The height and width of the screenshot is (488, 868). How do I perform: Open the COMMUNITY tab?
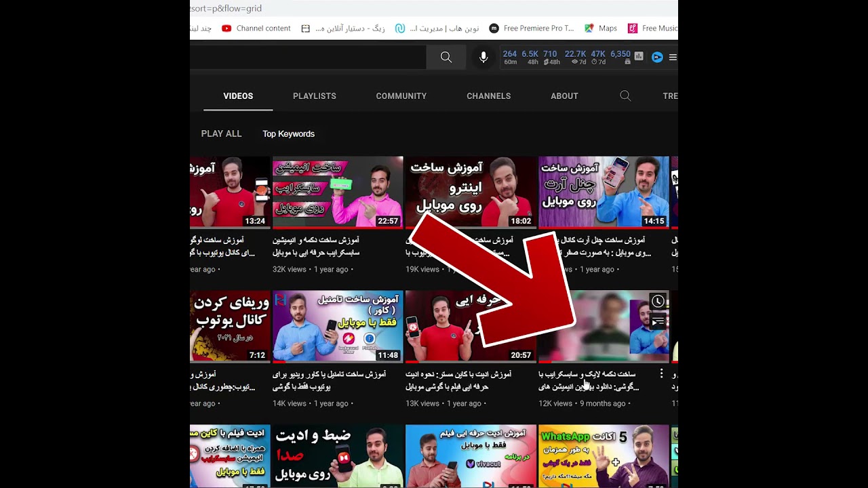pos(401,96)
